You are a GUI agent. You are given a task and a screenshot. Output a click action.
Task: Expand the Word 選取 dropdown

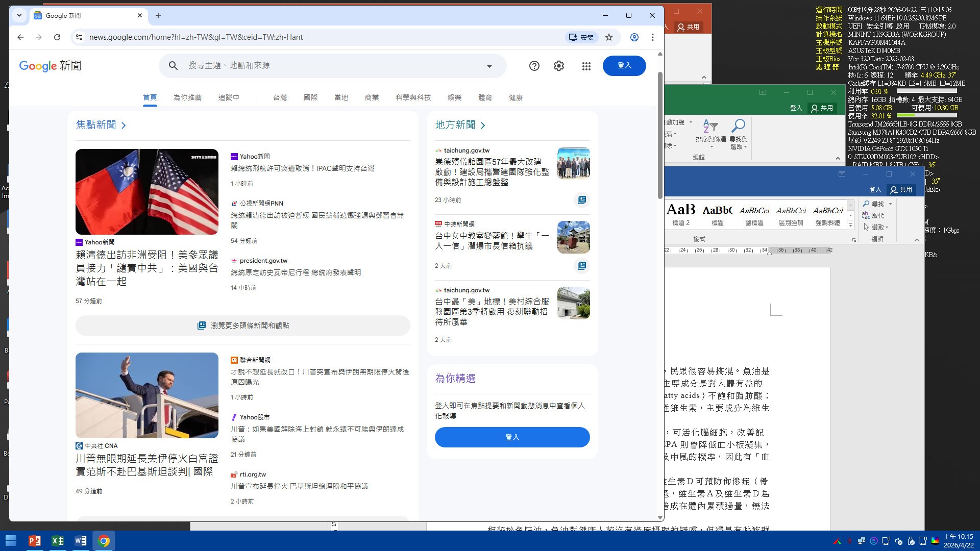coord(880,228)
